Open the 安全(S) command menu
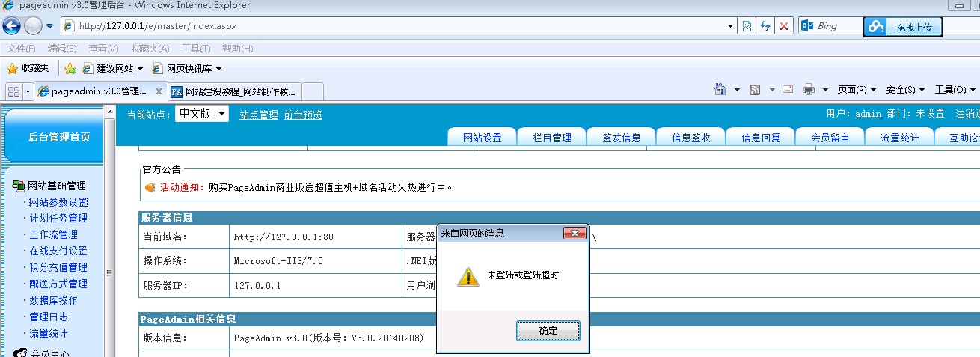980x357 pixels. click(905, 90)
